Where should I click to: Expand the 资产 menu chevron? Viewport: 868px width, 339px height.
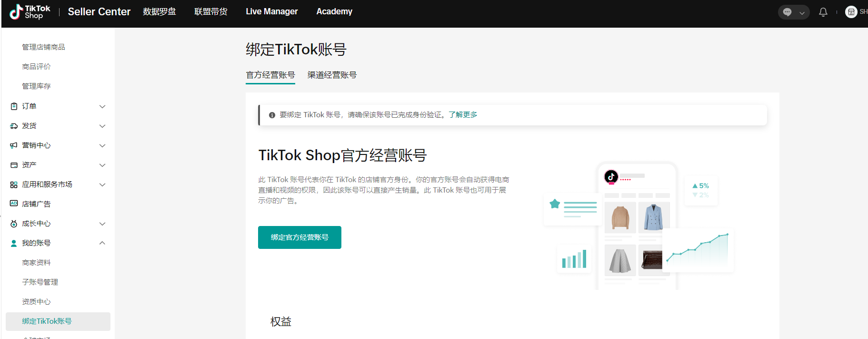click(102, 165)
